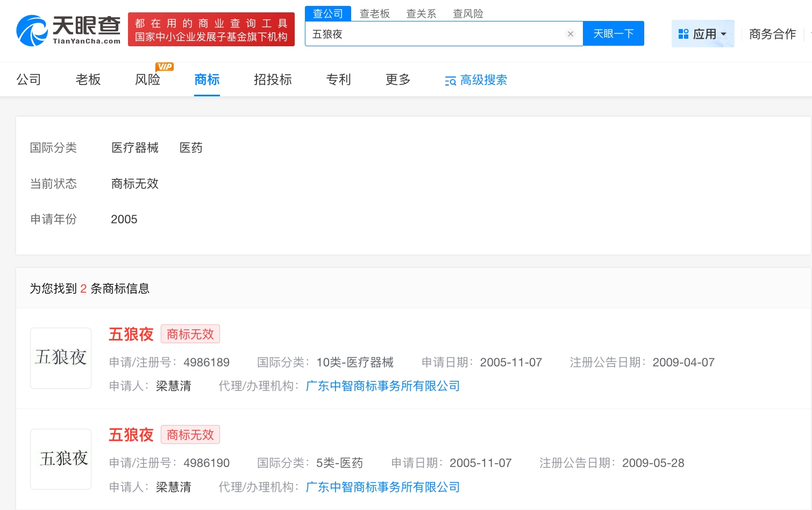
Task: Select the 医药 category filter
Action: coord(191,148)
